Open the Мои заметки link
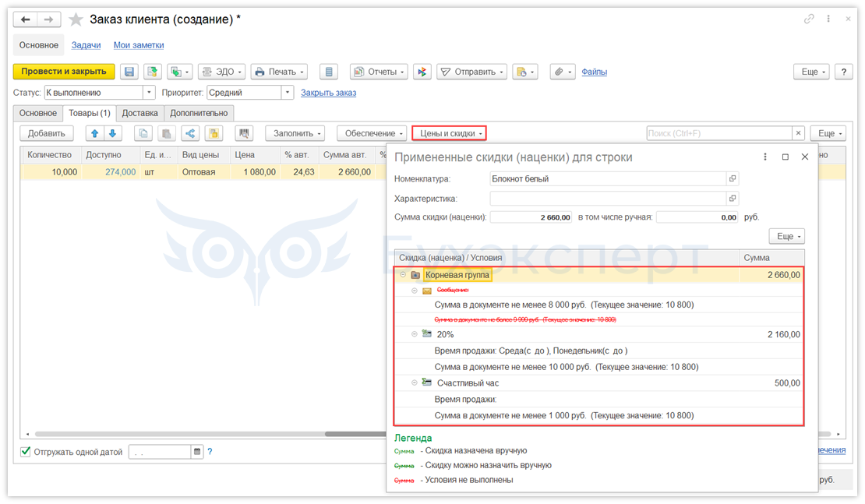The width and height of the screenshot is (865, 504). tap(139, 45)
